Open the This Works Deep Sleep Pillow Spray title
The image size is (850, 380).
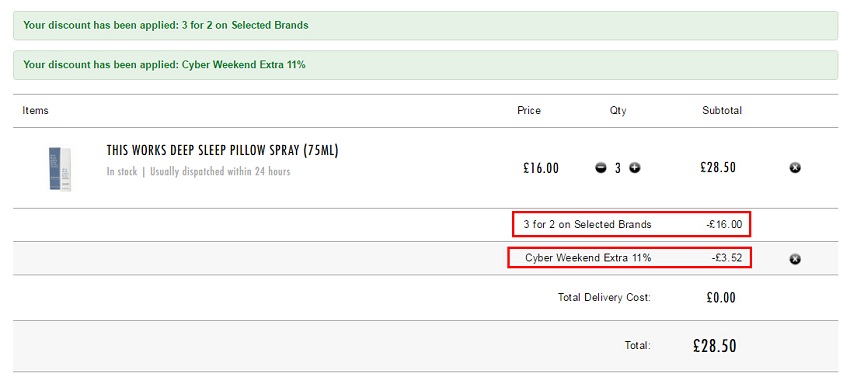tap(222, 151)
